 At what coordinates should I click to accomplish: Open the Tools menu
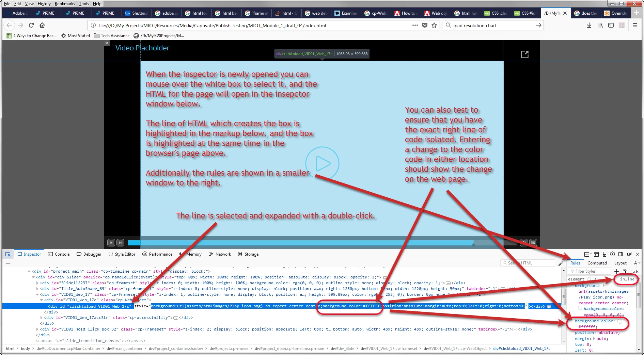[84, 4]
